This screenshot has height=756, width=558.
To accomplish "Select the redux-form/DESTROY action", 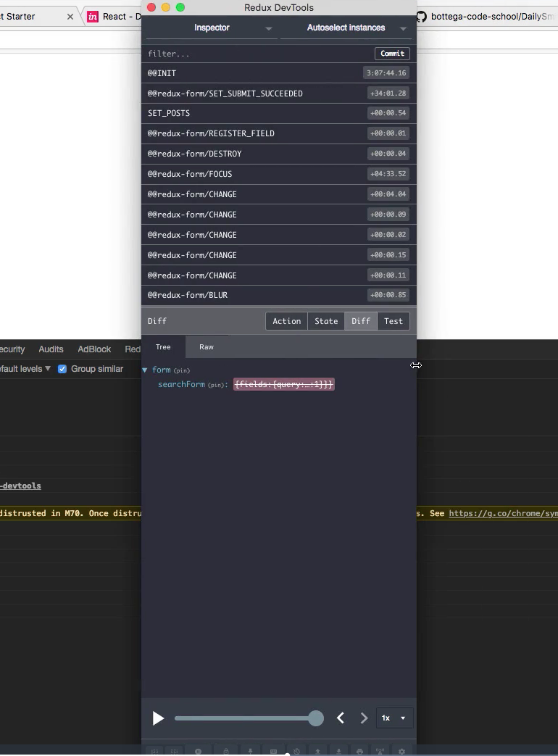I will tap(278, 154).
